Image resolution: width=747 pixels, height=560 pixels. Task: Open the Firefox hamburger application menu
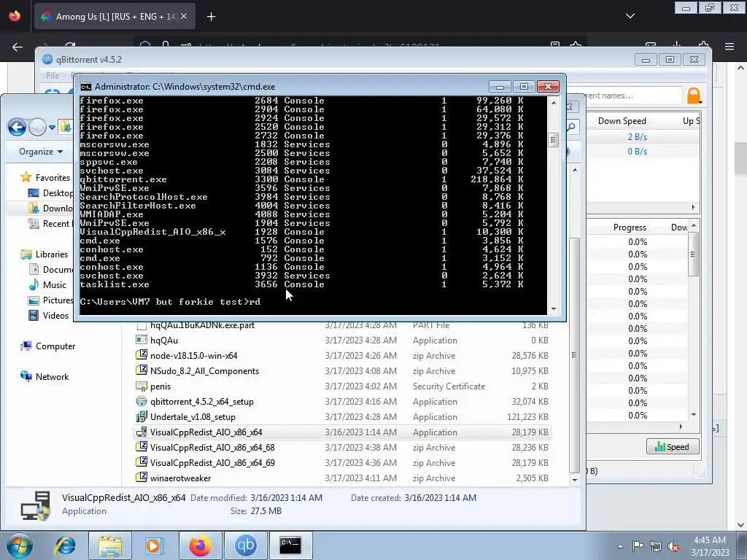coord(729,47)
